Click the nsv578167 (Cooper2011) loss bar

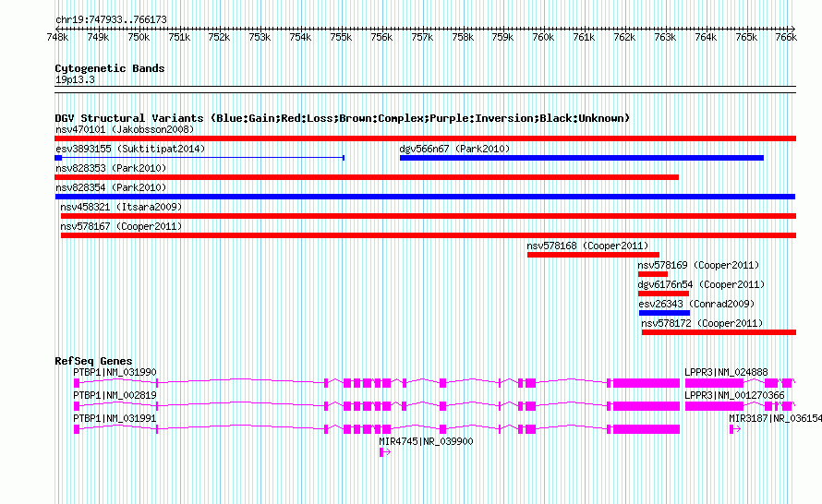click(x=429, y=235)
